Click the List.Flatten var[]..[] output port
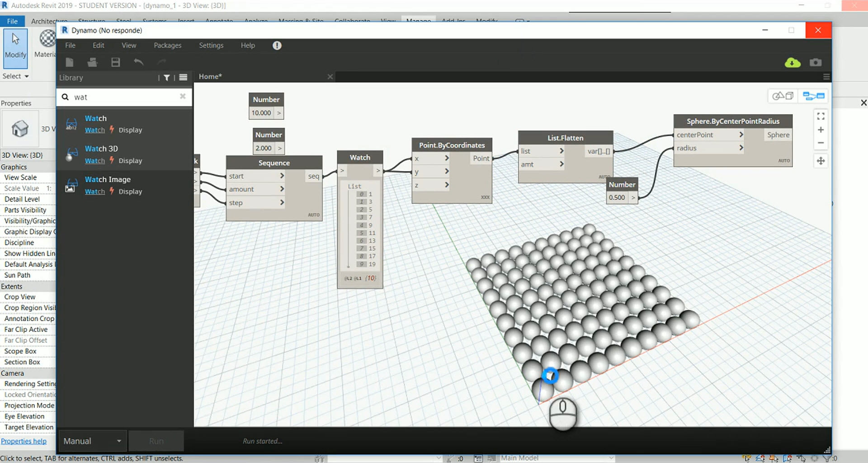The image size is (868, 463). (599, 151)
